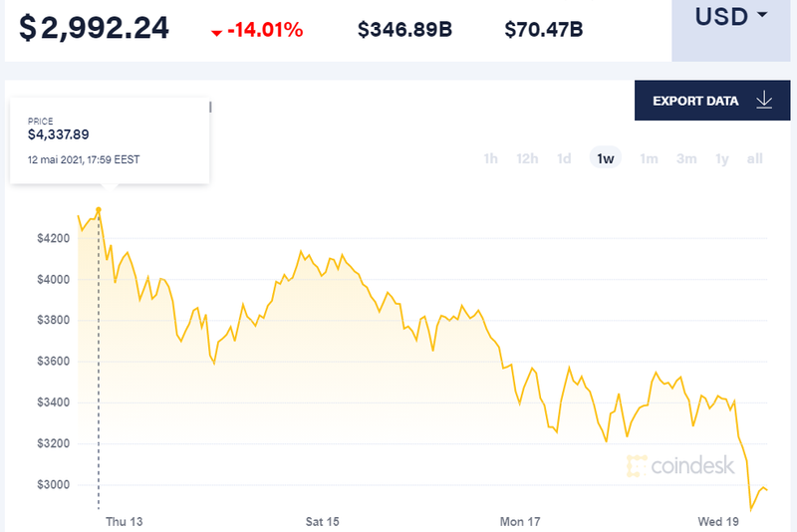This screenshot has width=797, height=532.
Task: Show the 1y price history
Action: [722, 158]
